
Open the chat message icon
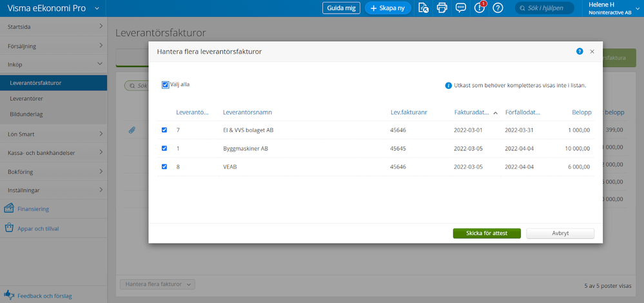460,8
